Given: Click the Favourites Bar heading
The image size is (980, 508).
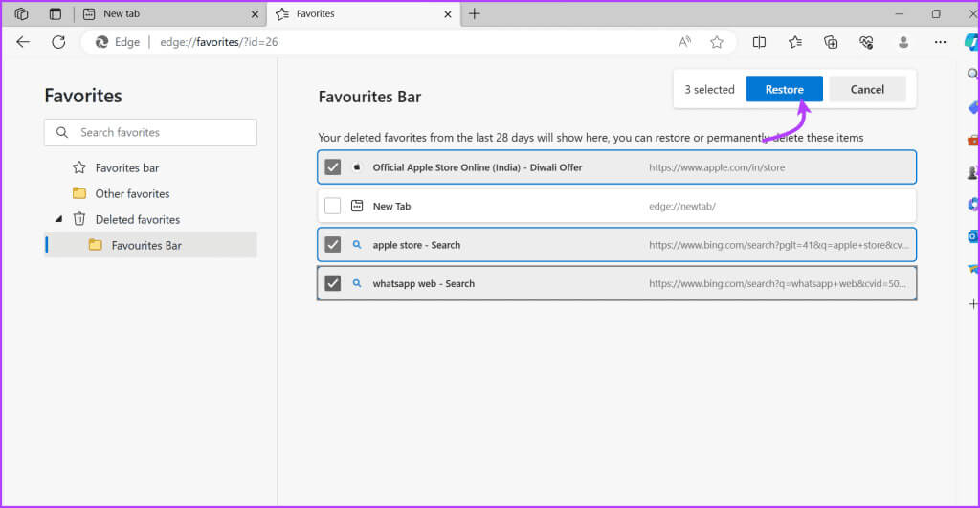Looking at the screenshot, I should (369, 97).
